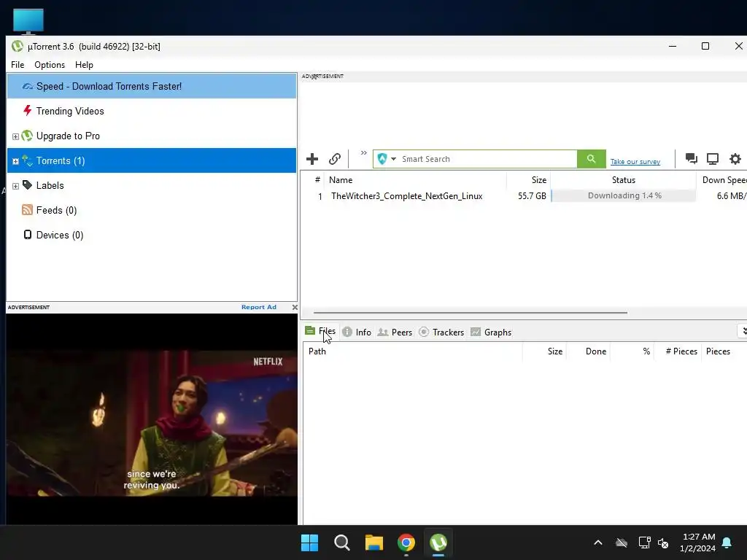747x560 pixels.
Task: Click the network icon in system tray
Action: [x=644, y=542]
